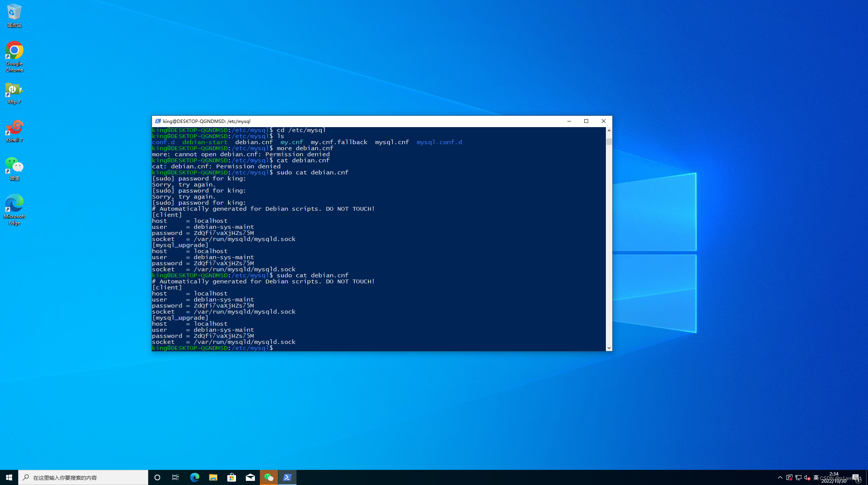Screen dimensions: 868x485
Task: Click the terminal window title bar icon
Action: pos(158,121)
